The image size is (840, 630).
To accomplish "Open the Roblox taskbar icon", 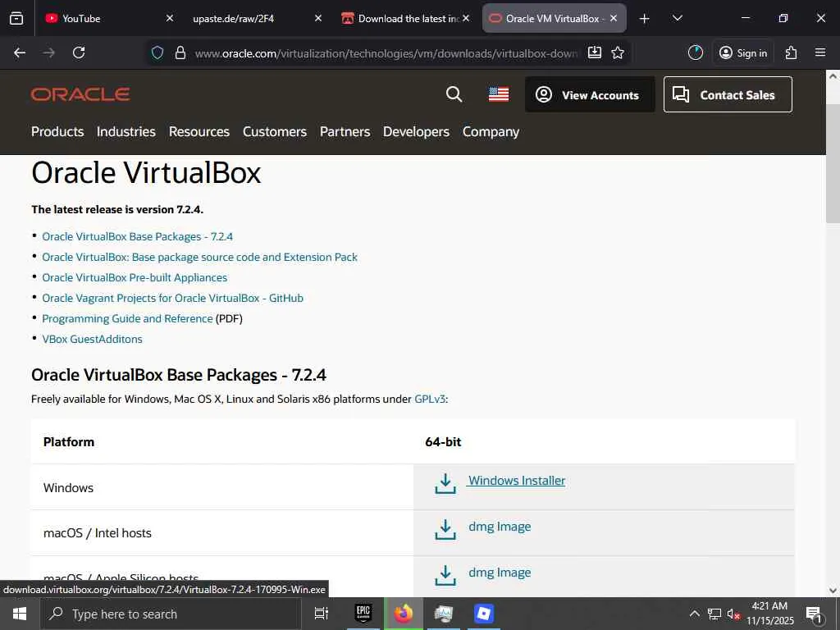I will coord(483,614).
